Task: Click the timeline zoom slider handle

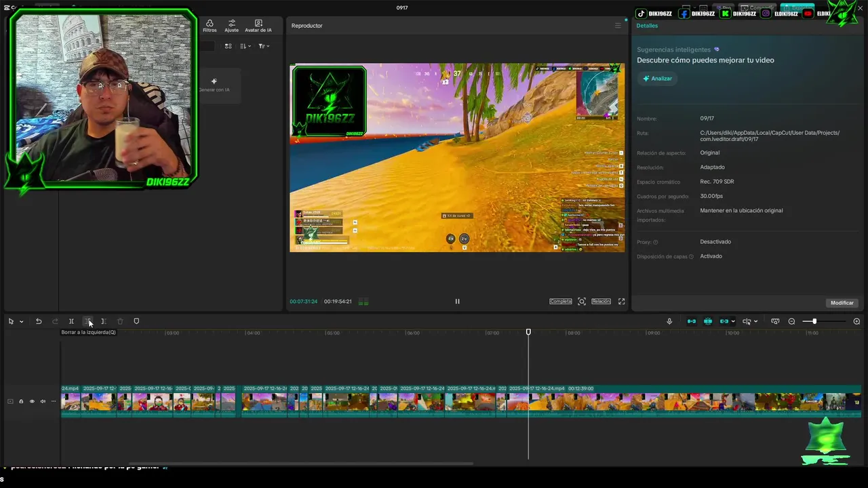Action: (x=814, y=321)
